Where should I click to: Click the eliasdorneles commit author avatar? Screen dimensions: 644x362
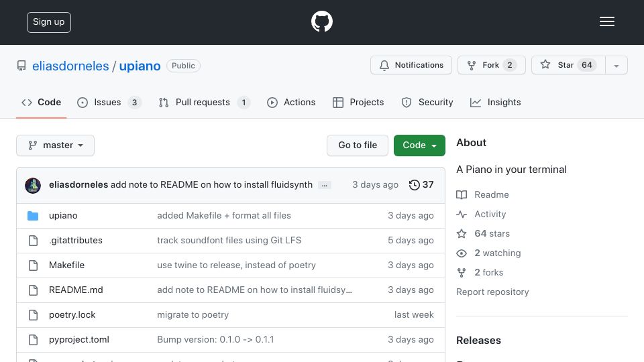click(33, 185)
